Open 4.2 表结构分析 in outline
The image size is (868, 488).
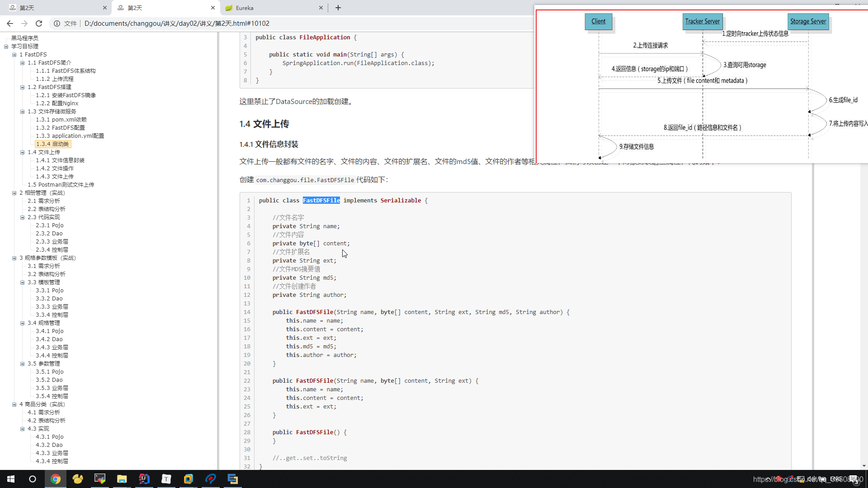pos(47,421)
